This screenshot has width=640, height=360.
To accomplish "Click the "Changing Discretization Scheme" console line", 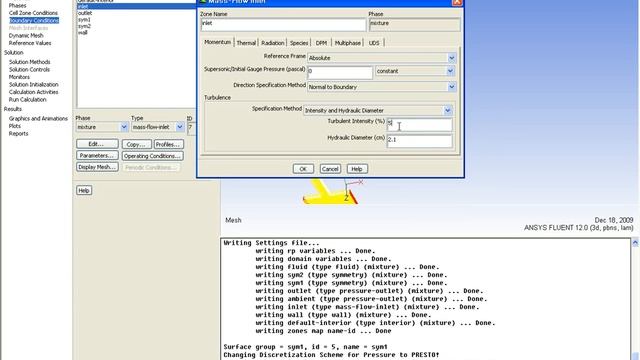I will (331, 355).
